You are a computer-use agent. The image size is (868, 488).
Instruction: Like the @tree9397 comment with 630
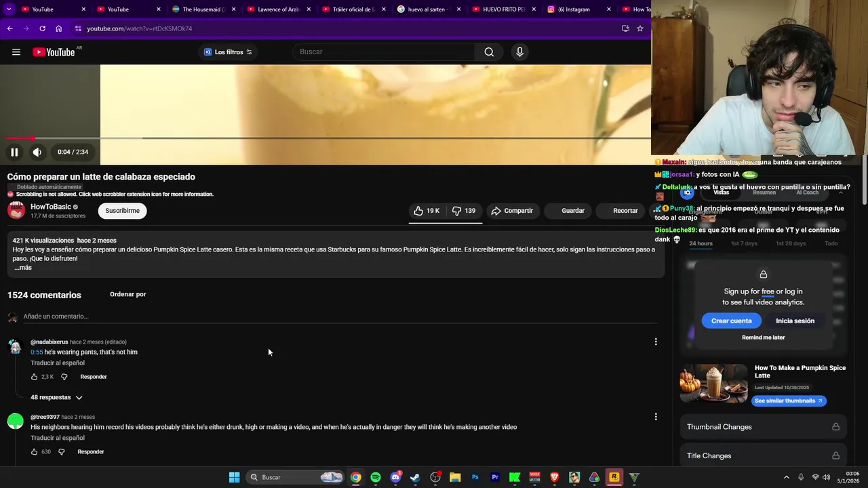coord(34,452)
